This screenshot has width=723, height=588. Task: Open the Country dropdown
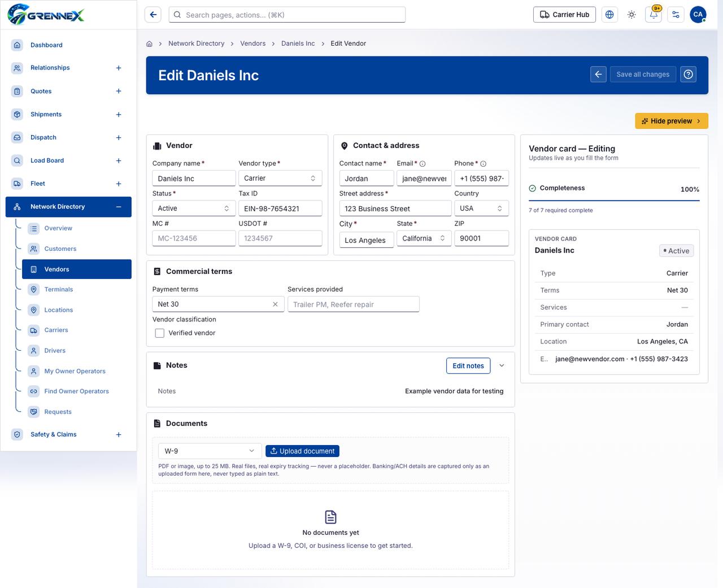pos(481,208)
